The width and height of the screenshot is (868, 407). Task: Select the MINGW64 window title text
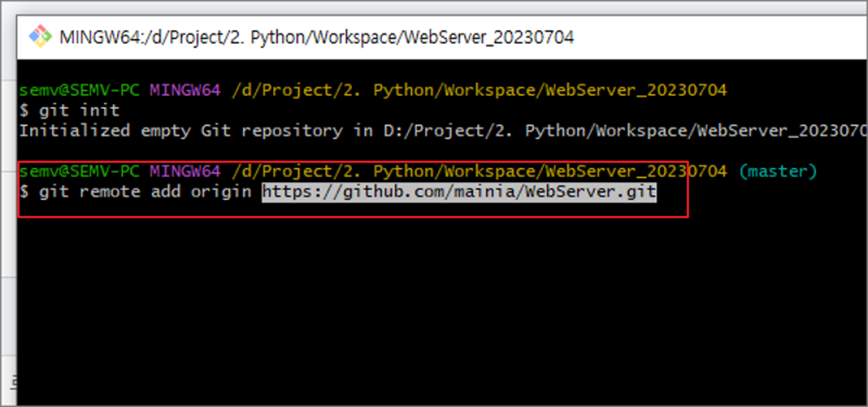317,37
